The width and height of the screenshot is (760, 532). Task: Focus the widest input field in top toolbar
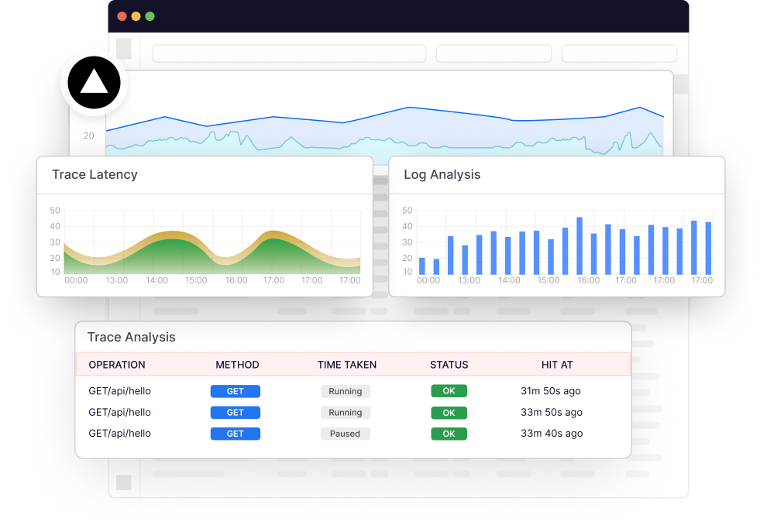(x=289, y=53)
